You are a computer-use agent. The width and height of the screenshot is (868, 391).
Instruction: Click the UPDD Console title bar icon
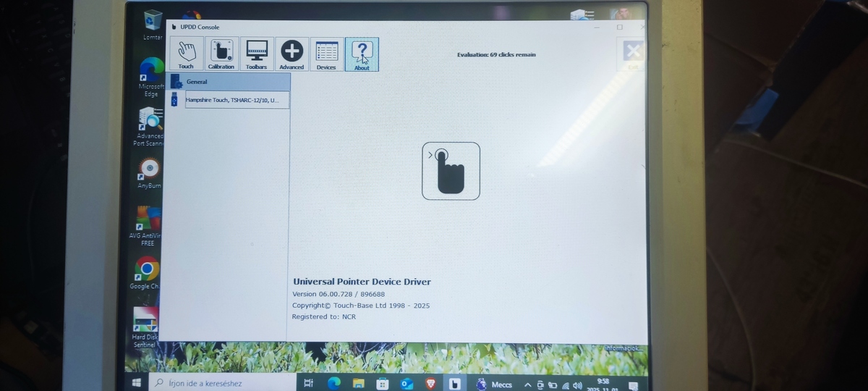coord(174,28)
